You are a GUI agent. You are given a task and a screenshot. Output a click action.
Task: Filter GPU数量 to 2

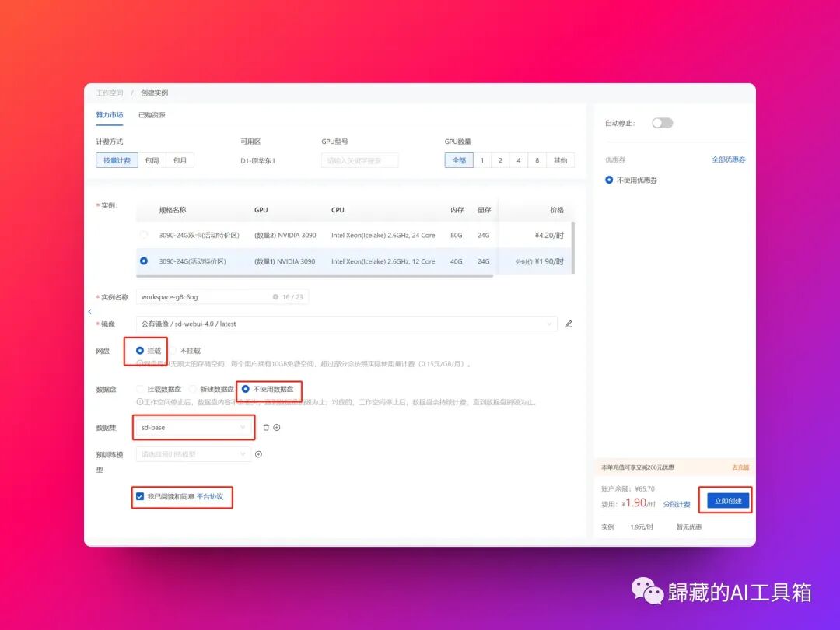(500, 160)
